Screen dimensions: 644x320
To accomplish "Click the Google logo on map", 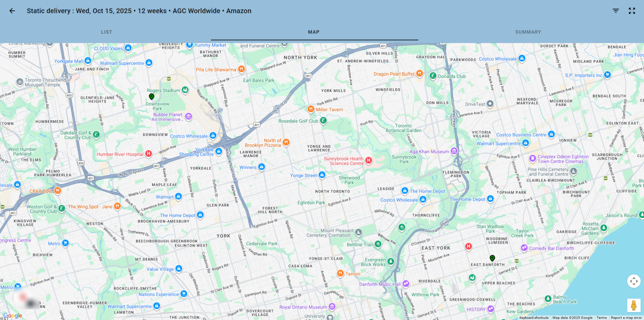I will pos(13,315).
